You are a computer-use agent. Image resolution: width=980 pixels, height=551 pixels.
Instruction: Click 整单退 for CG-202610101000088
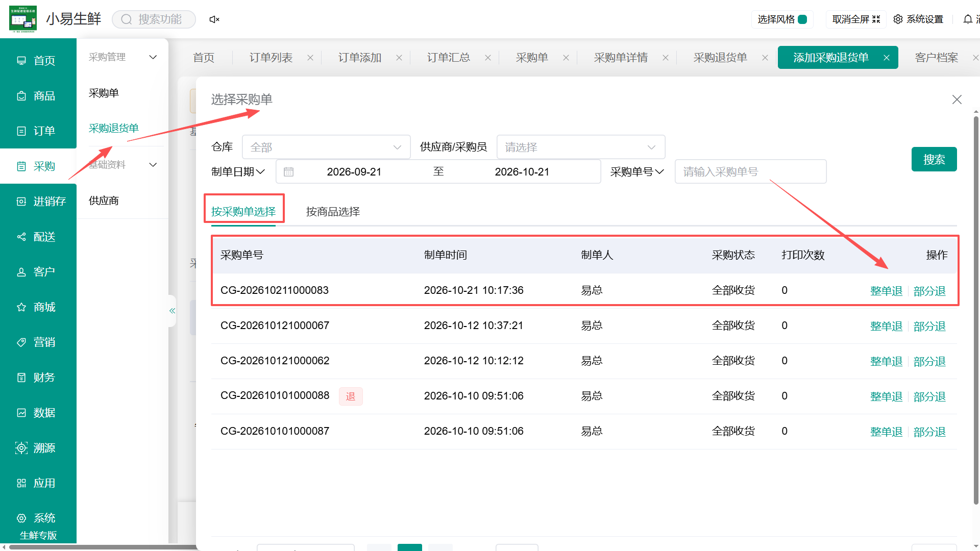[x=886, y=396]
